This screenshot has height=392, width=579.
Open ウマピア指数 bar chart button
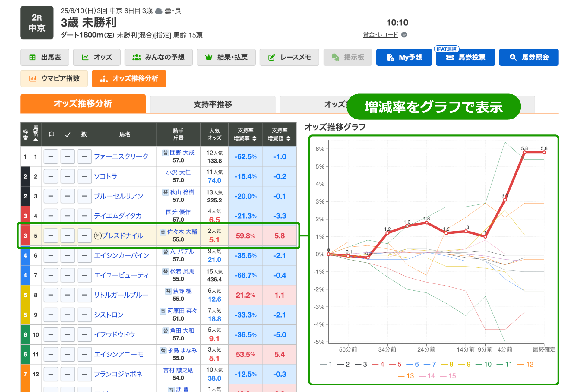click(x=54, y=79)
